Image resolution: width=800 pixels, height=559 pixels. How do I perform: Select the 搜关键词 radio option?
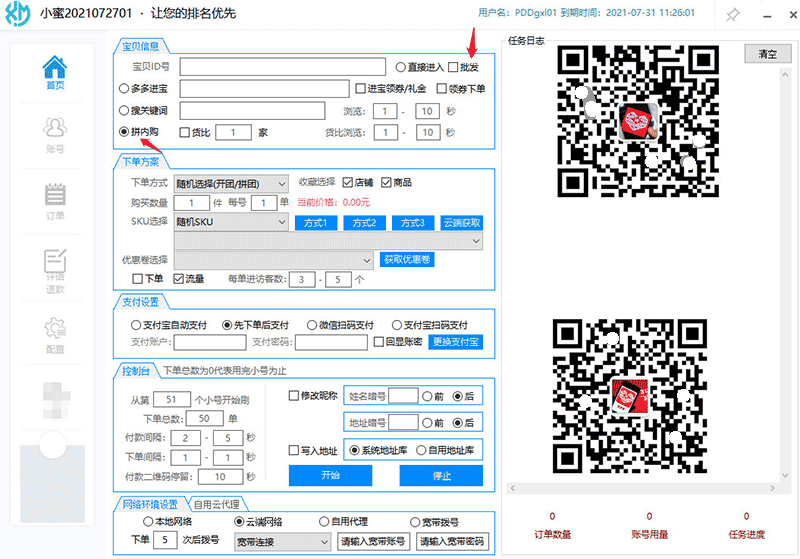pos(123,110)
